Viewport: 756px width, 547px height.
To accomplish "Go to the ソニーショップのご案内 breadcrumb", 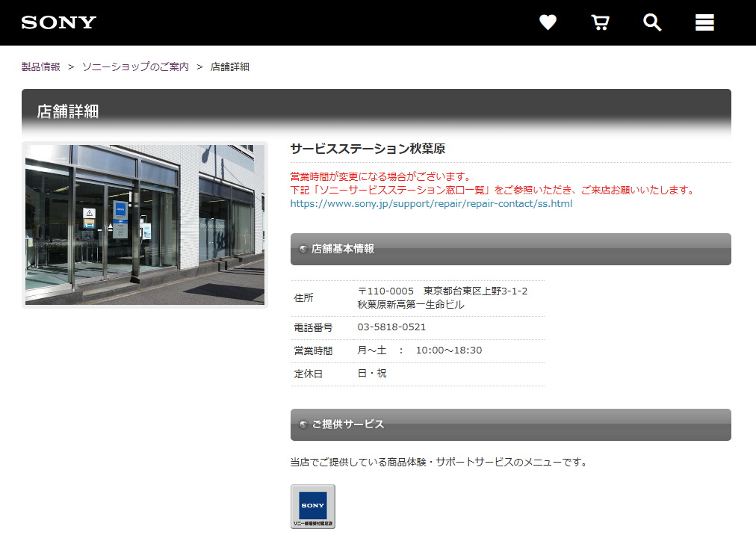I will point(135,67).
